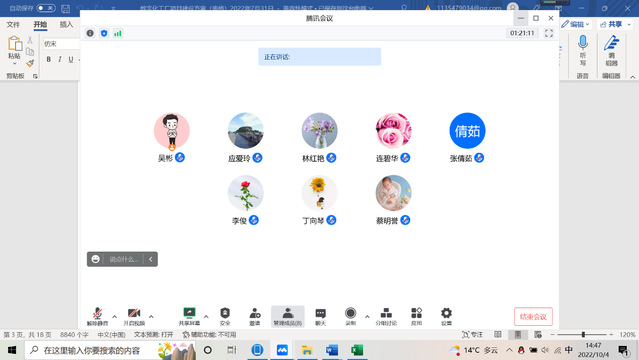Unmute the microphone in meeting toolbar
This screenshot has width=639, height=360.
coord(97,316)
